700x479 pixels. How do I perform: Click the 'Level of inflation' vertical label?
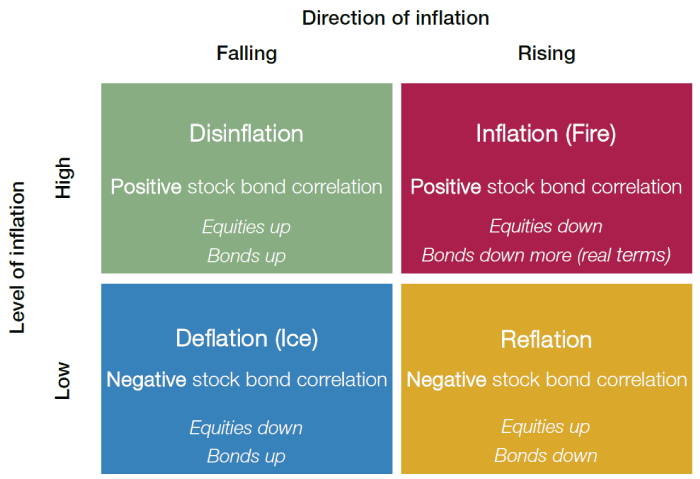coord(17,258)
